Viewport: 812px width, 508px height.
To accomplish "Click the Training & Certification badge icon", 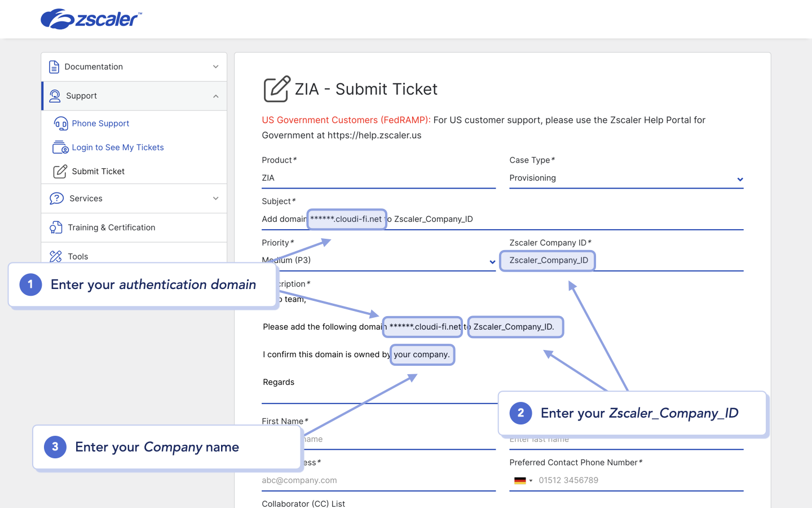I will (56, 227).
